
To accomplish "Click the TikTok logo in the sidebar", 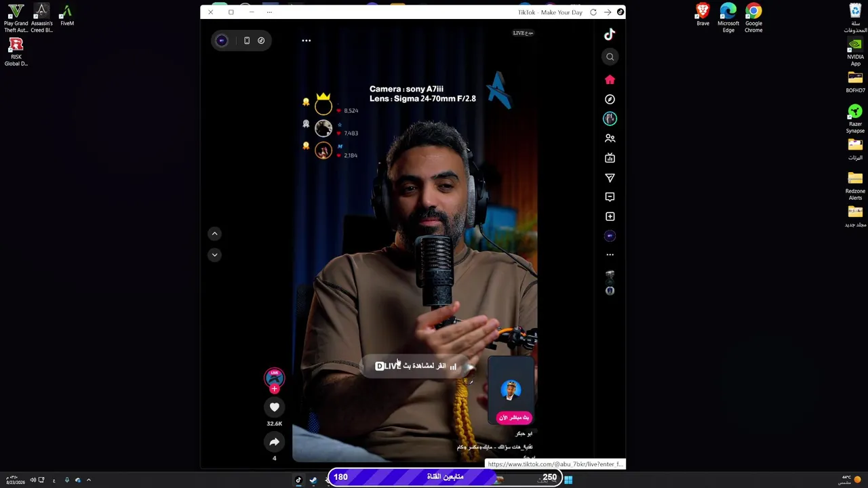I will click(x=610, y=35).
